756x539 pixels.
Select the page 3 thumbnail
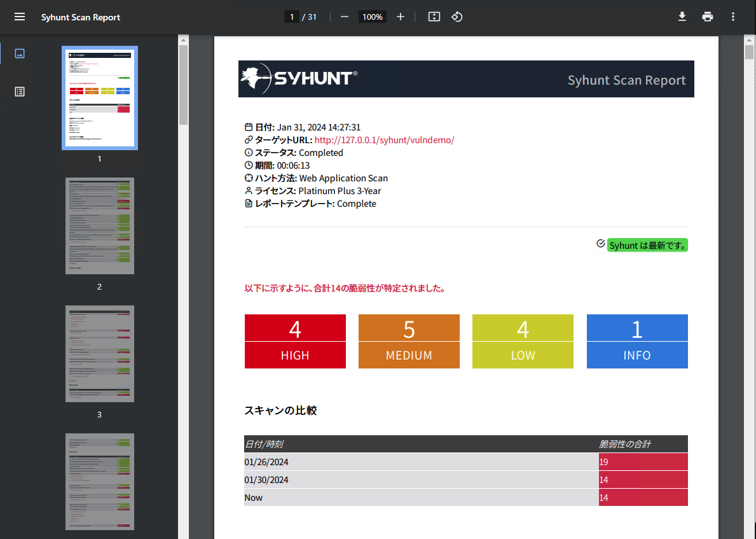click(100, 354)
